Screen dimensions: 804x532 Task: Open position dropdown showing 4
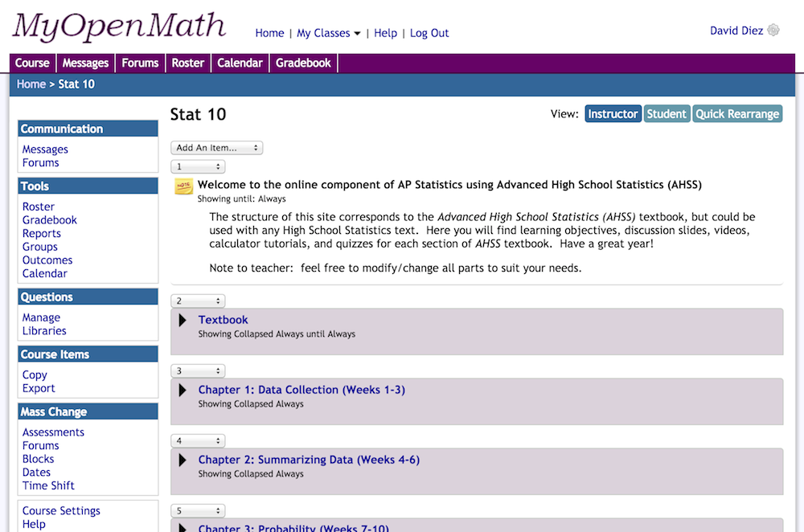pos(198,440)
